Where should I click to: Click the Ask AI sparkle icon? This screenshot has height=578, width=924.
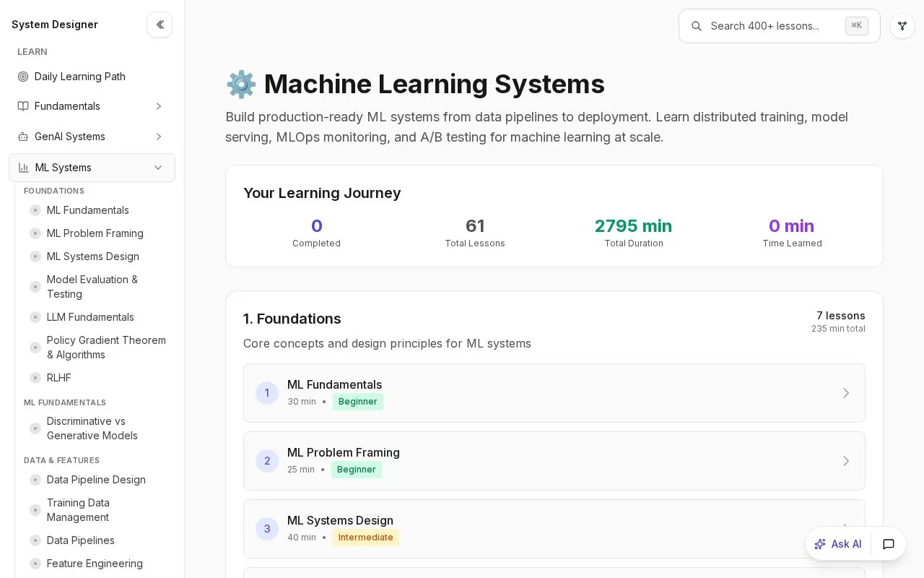[x=820, y=544]
